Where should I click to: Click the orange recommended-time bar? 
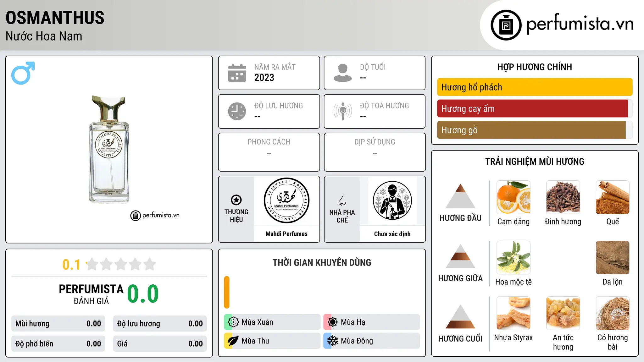click(x=227, y=292)
